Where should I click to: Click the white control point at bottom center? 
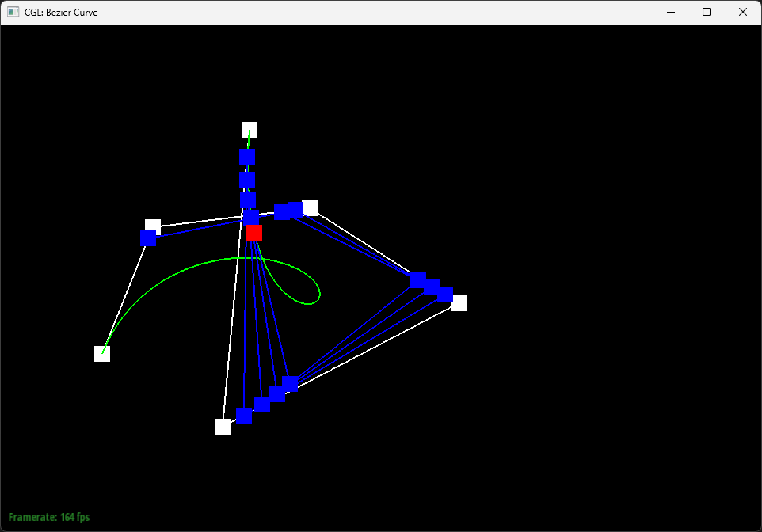tap(223, 427)
